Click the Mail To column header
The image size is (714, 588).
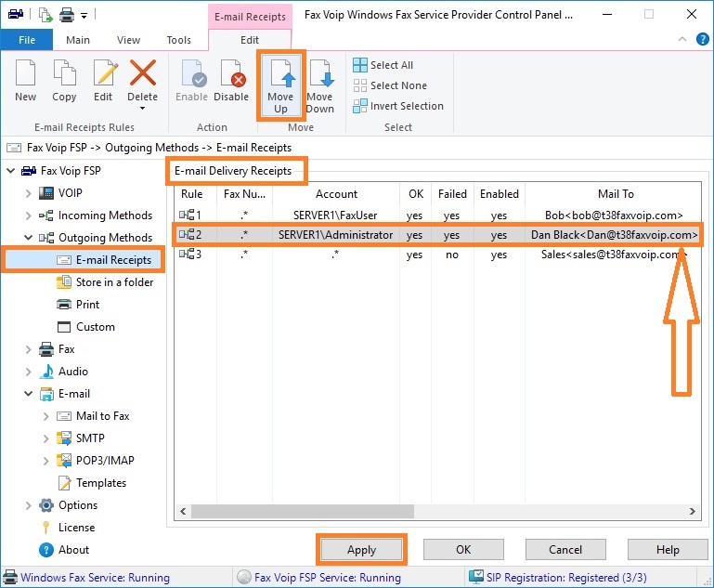(614, 194)
